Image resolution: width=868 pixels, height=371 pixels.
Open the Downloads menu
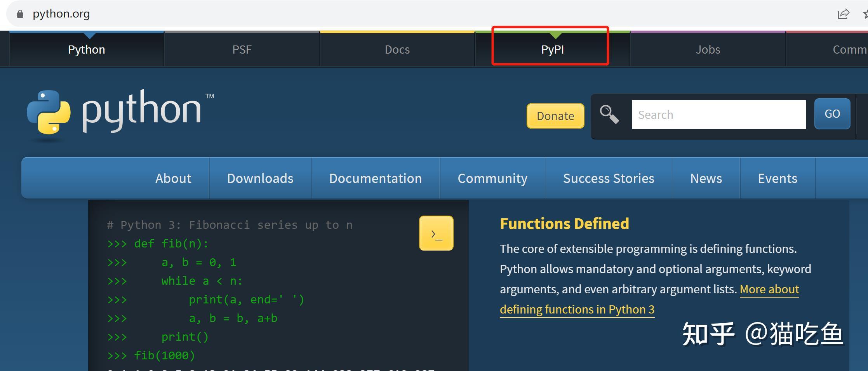[x=260, y=178]
